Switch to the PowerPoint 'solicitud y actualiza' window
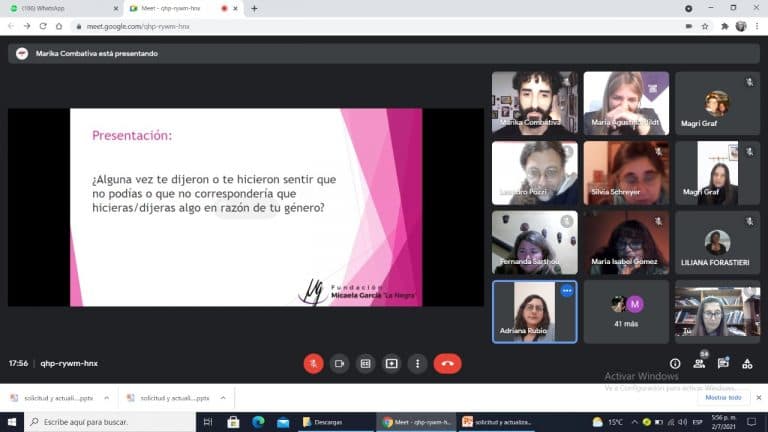 [497, 422]
